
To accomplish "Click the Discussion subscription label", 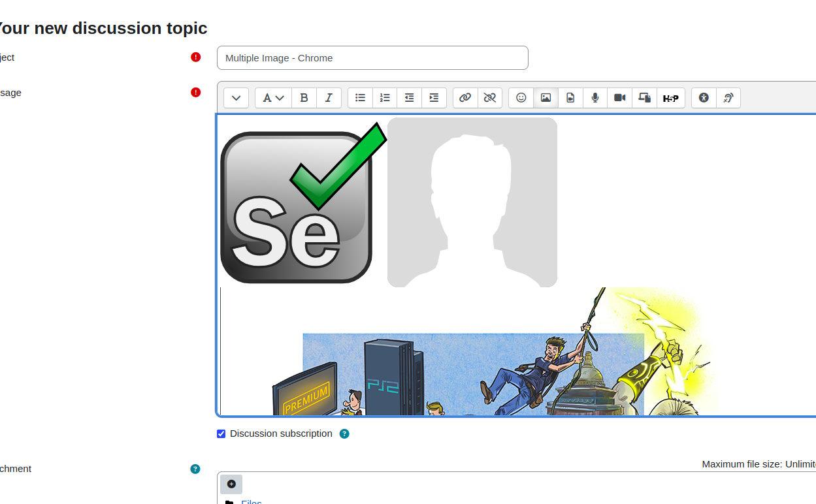I will coord(281,433).
